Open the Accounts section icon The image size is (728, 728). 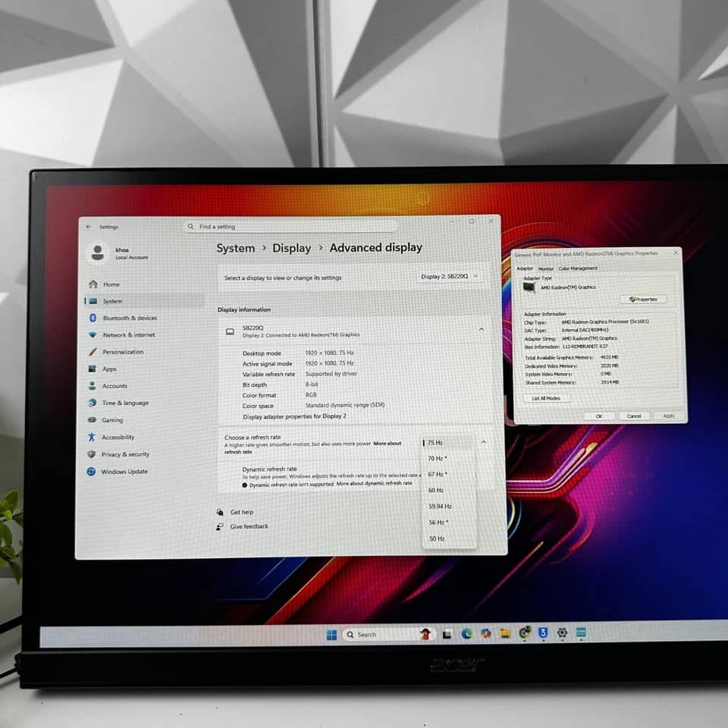[x=92, y=385]
